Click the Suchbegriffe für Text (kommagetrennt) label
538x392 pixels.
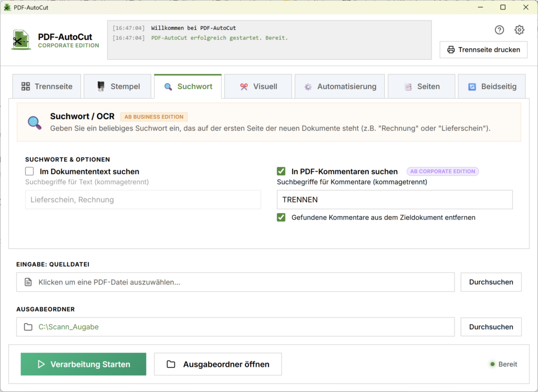pos(87,182)
